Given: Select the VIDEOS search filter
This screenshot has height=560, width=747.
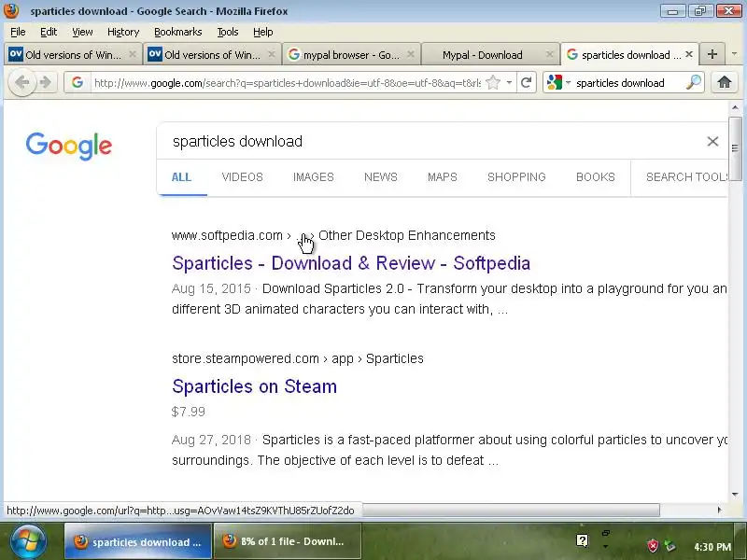Looking at the screenshot, I should pos(243,177).
